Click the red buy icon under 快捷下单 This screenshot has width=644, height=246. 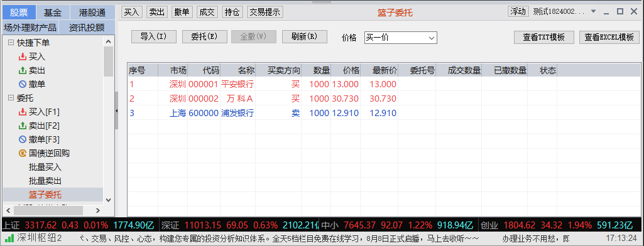[23, 56]
